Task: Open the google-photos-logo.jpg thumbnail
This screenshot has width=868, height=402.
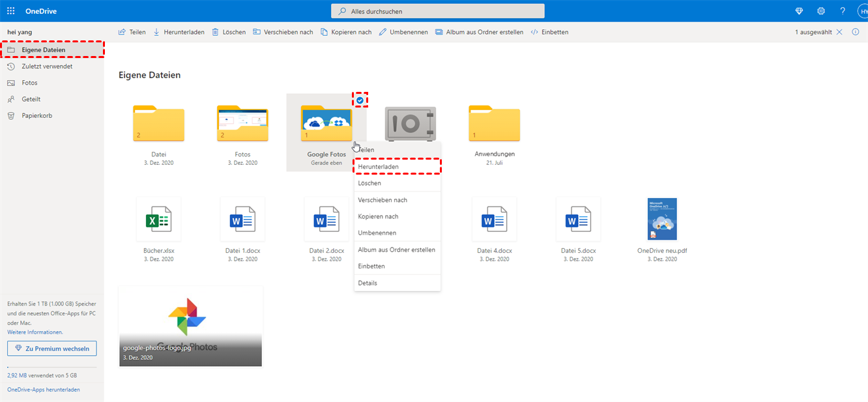Action: [x=190, y=326]
